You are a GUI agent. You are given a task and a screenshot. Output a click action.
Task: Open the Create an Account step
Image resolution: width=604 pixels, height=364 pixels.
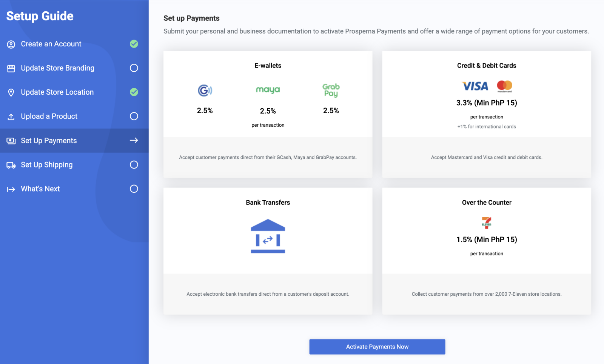click(x=74, y=44)
